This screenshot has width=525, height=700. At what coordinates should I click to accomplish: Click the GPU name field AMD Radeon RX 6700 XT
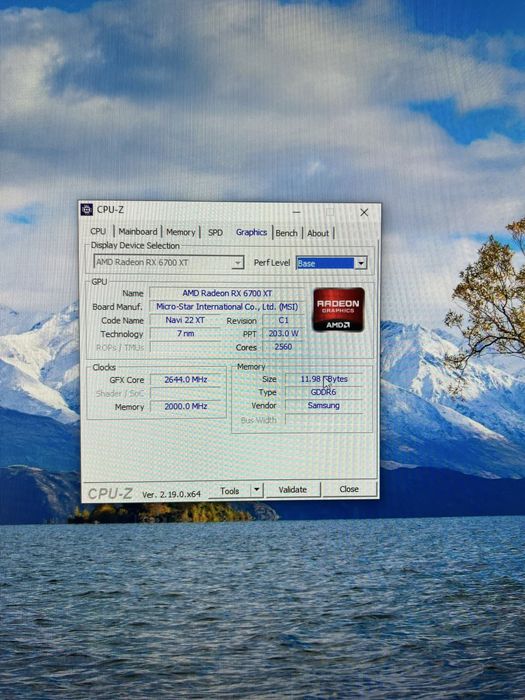coord(227,293)
